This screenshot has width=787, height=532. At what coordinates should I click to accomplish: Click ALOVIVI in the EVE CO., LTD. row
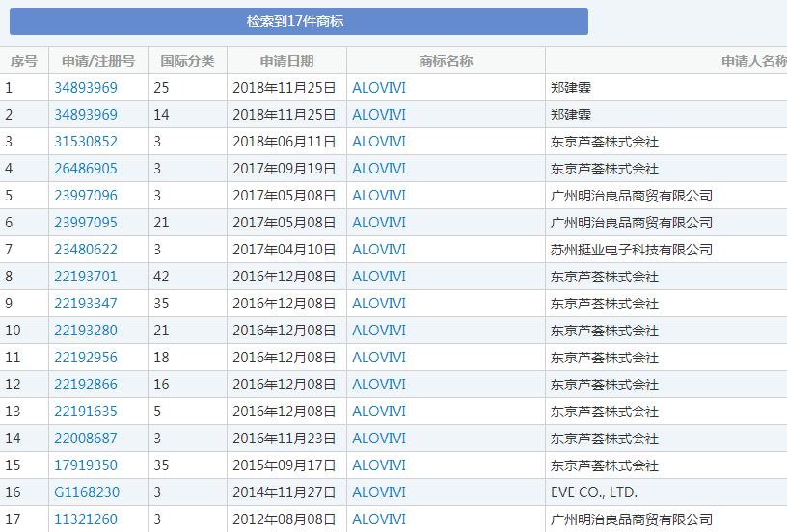(379, 492)
